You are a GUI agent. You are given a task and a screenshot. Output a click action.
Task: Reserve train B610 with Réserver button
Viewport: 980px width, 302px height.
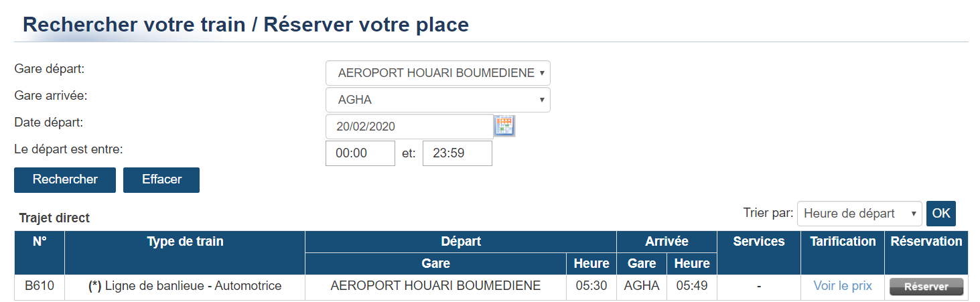click(x=926, y=287)
